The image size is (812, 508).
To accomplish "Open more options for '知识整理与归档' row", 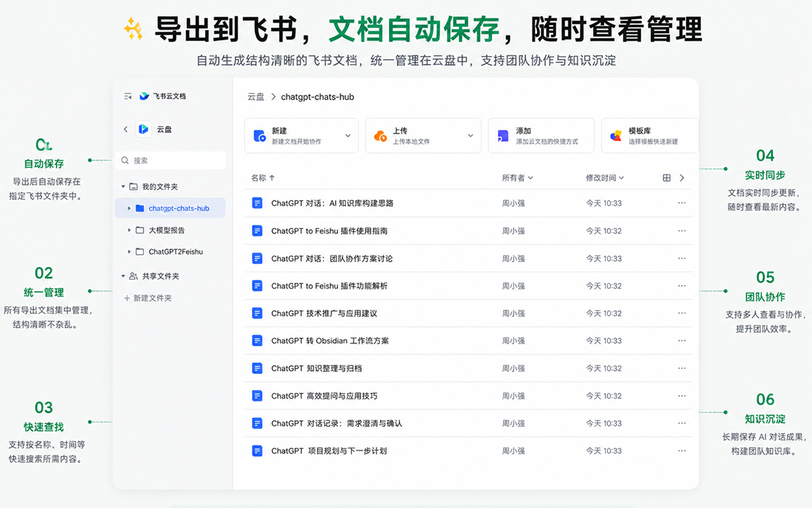I will point(682,368).
